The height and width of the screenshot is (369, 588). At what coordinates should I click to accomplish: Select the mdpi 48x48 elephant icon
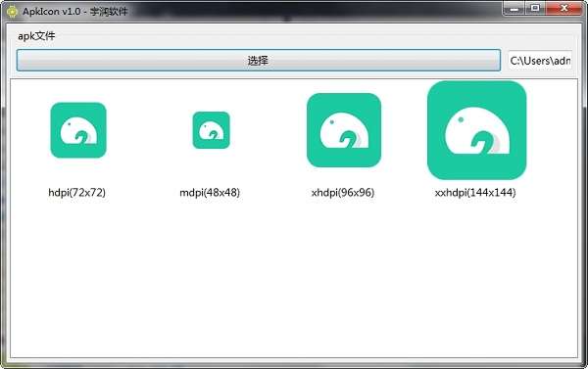pyautogui.click(x=211, y=130)
